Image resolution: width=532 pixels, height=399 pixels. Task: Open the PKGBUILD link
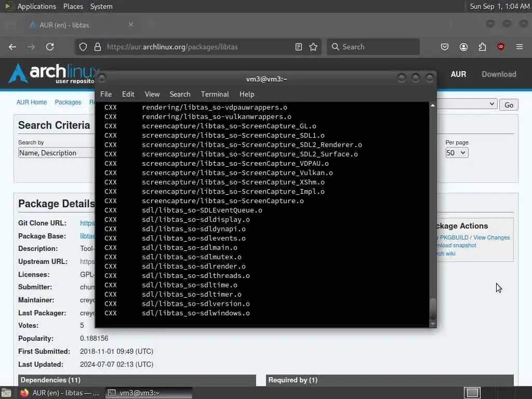pyautogui.click(x=454, y=237)
